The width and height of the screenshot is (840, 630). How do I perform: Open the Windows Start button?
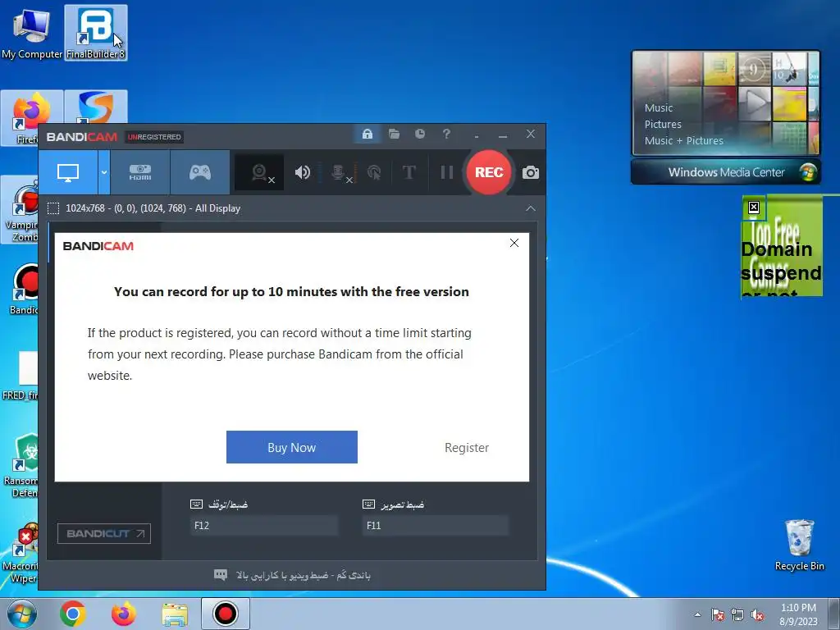[x=21, y=614]
